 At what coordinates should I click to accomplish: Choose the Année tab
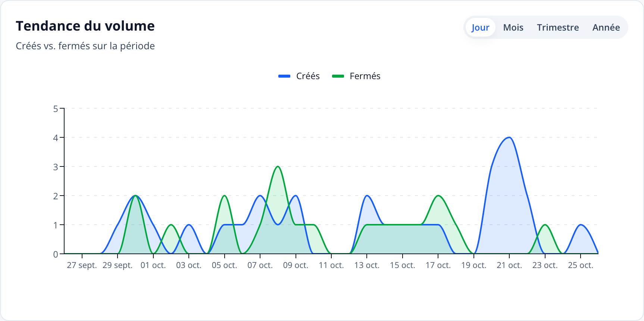[x=606, y=27]
